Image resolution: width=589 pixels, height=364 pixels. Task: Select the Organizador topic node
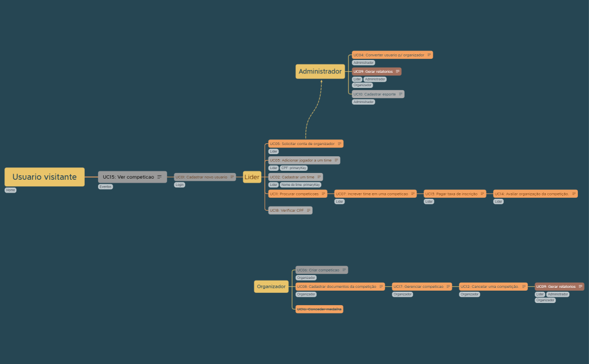coord(271,286)
